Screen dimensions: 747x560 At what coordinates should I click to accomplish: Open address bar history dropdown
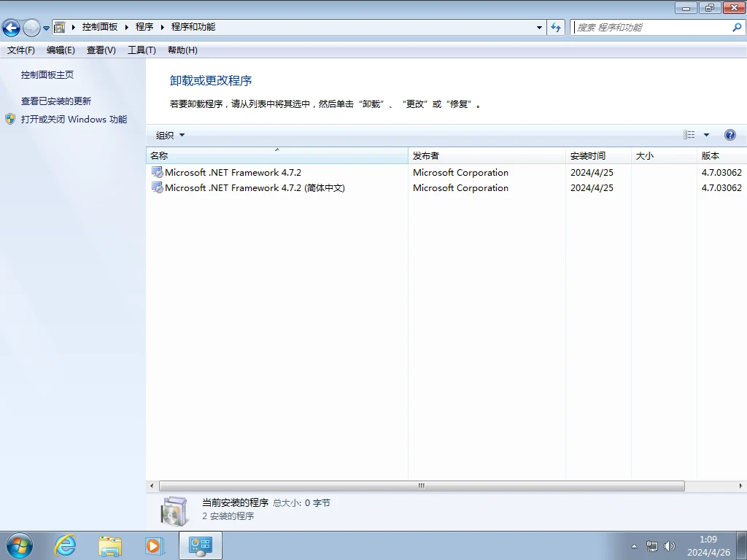(539, 28)
